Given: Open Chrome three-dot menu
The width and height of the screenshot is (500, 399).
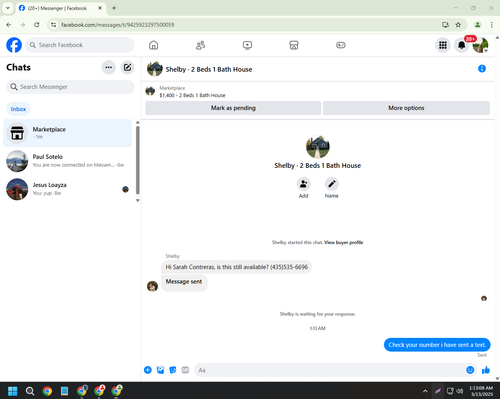Looking at the screenshot, I should [x=491, y=25].
